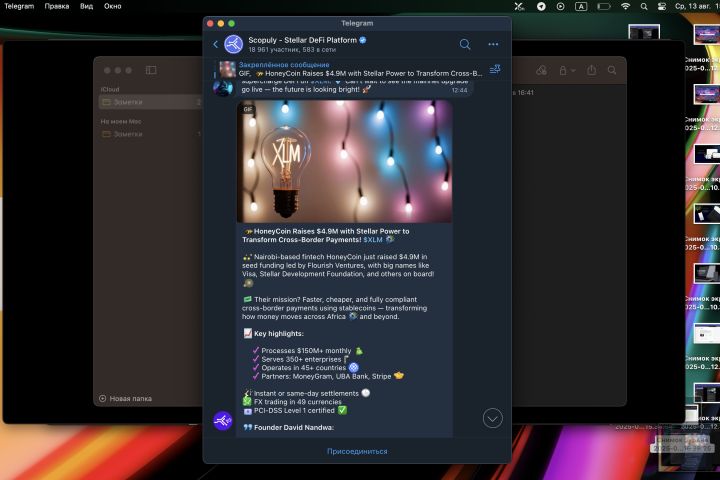This screenshot has height=480, width=720.
Task: Open the three-dots more menu in Telegram
Action: (493, 44)
